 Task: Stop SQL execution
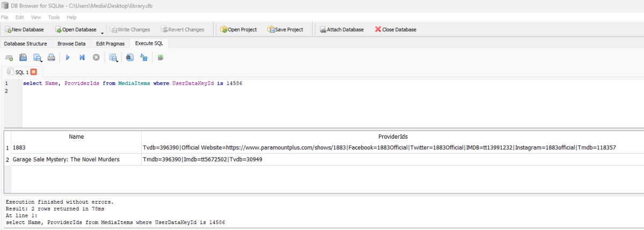click(x=96, y=57)
